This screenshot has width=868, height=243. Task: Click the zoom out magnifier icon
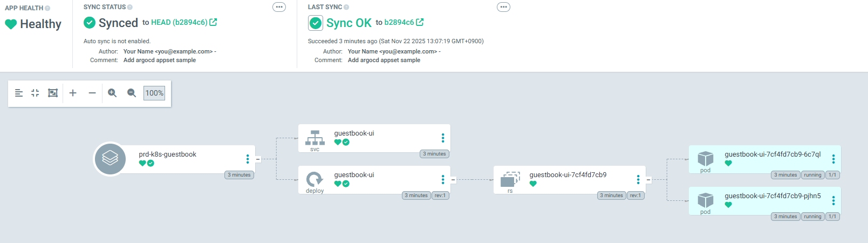tap(132, 93)
